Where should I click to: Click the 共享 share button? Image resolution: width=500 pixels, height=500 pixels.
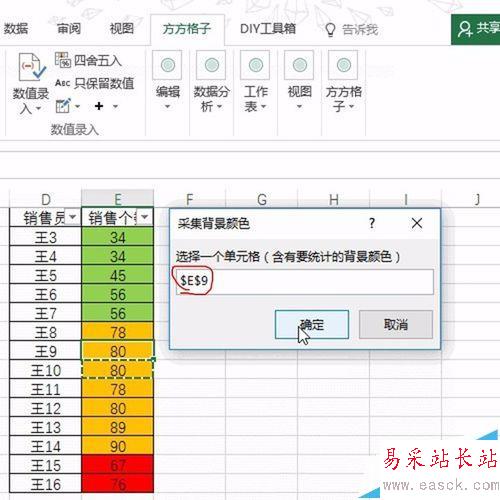point(476,29)
